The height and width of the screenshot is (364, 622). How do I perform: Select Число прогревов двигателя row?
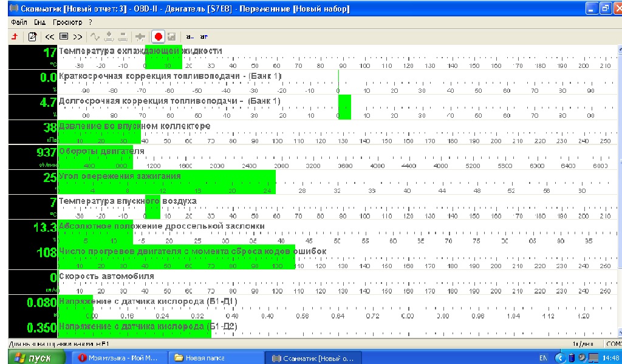pos(313,257)
